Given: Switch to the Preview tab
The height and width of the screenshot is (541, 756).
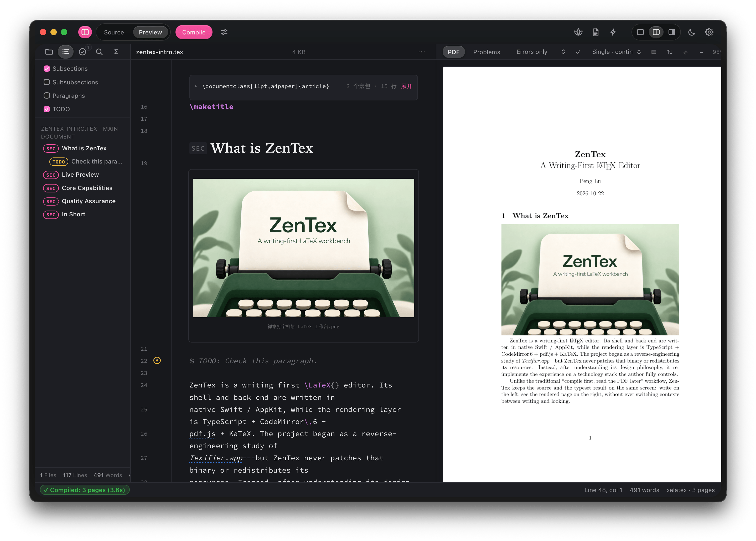Looking at the screenshot, I should (x=150, y=32).
